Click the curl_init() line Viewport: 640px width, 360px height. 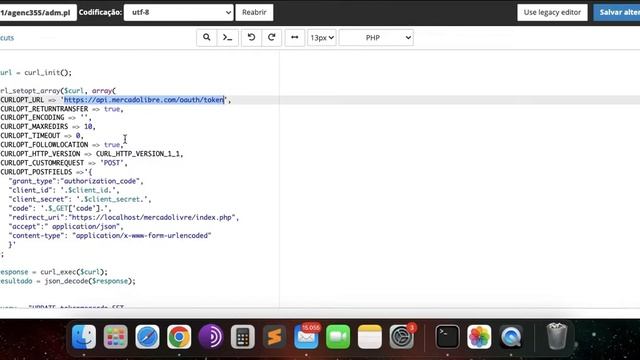(x=36, y=73)
